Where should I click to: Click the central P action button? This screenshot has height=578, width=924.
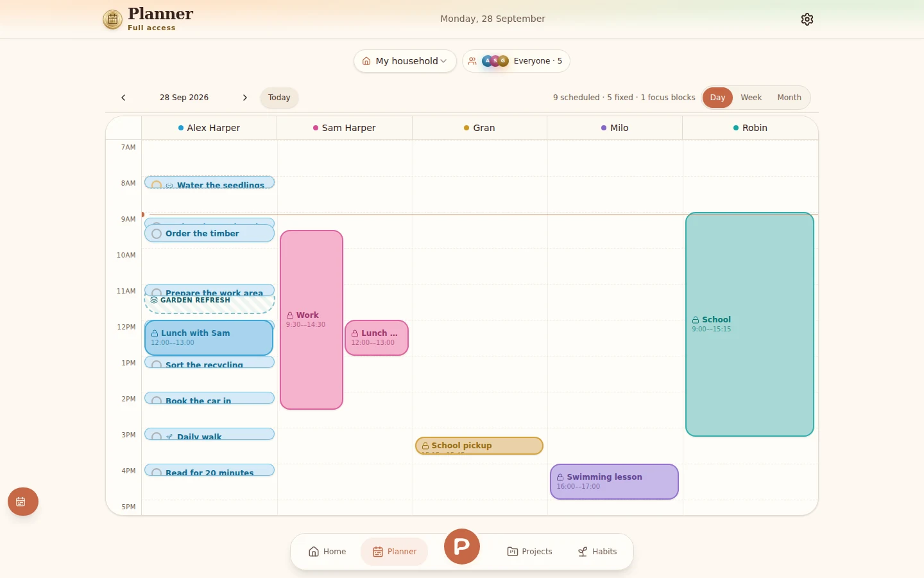(x=462, y=547)
